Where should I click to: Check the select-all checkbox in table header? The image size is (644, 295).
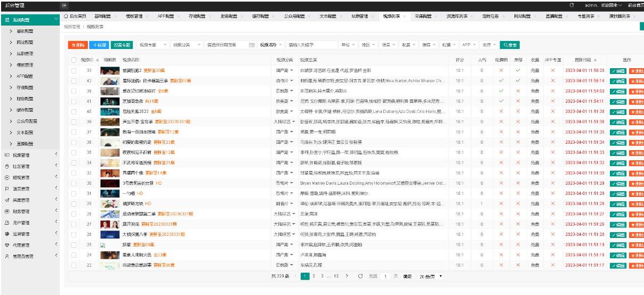coord(74,60)
